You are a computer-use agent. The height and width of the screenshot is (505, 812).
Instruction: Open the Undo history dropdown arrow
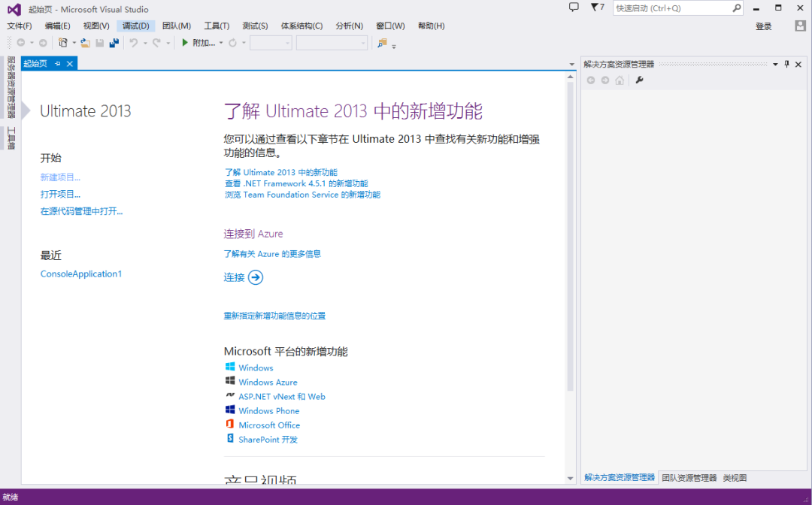tap(145, 43)
